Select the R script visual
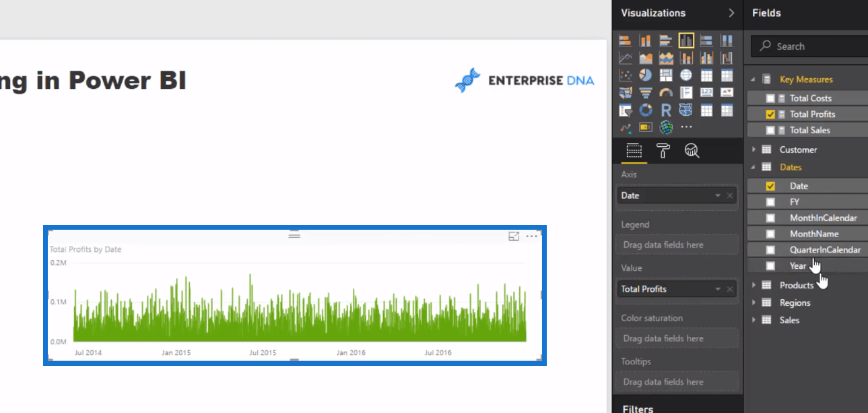This screenshot has height=413, width=868. coord(666,110)
